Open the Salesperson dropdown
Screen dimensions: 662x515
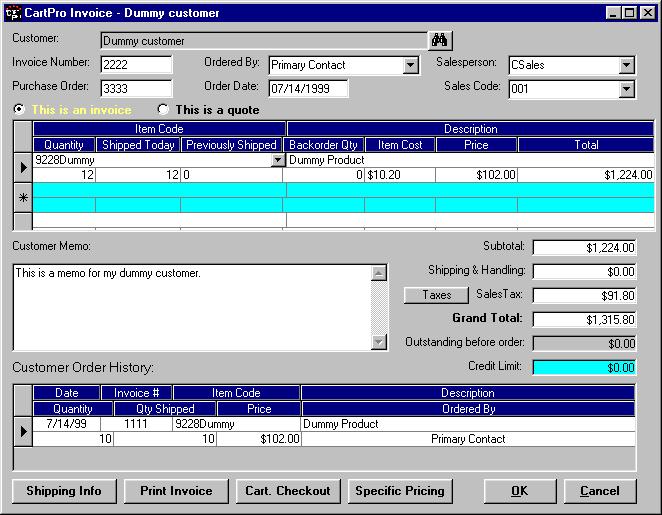pos(627,65)
